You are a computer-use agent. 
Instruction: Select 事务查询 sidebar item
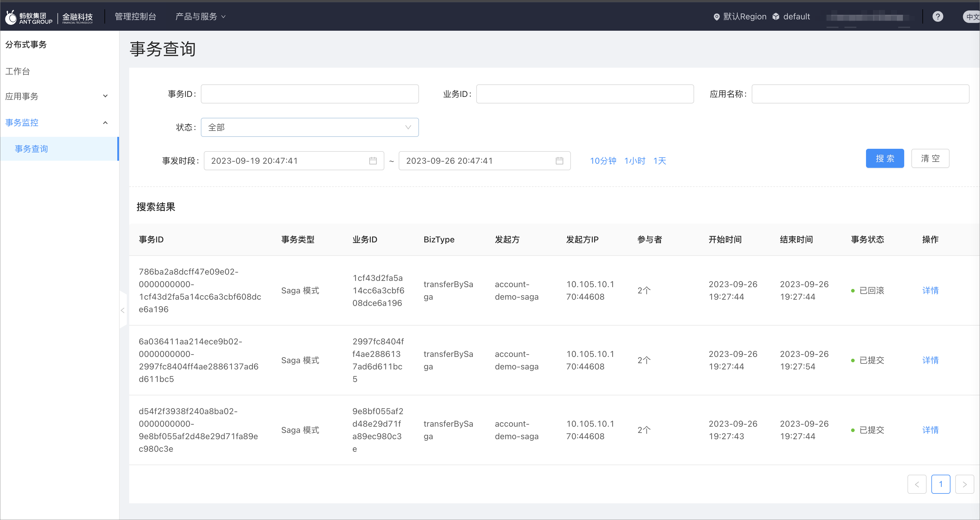(x=59, y=149)
